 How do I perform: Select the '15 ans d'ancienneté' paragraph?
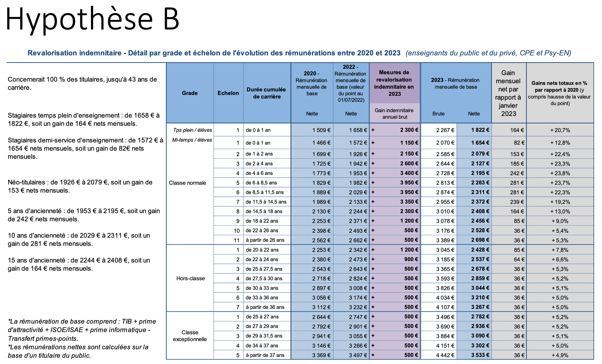point(79,264)
